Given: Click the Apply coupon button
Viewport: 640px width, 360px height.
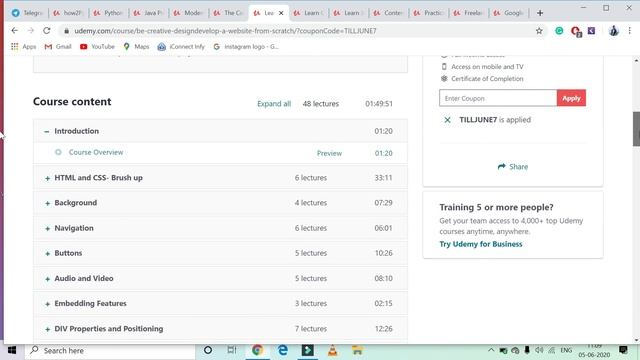Looking at the screenshot, I should pyautogui.click(x=571, y=98).
